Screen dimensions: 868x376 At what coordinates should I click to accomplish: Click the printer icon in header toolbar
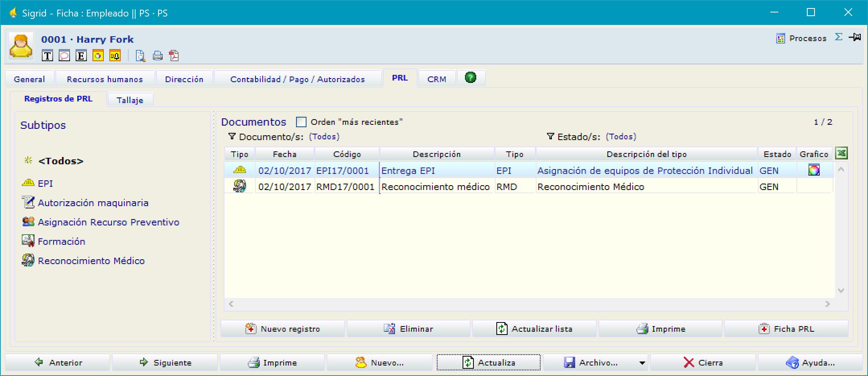pyautogui.click(x=157, y=56)
